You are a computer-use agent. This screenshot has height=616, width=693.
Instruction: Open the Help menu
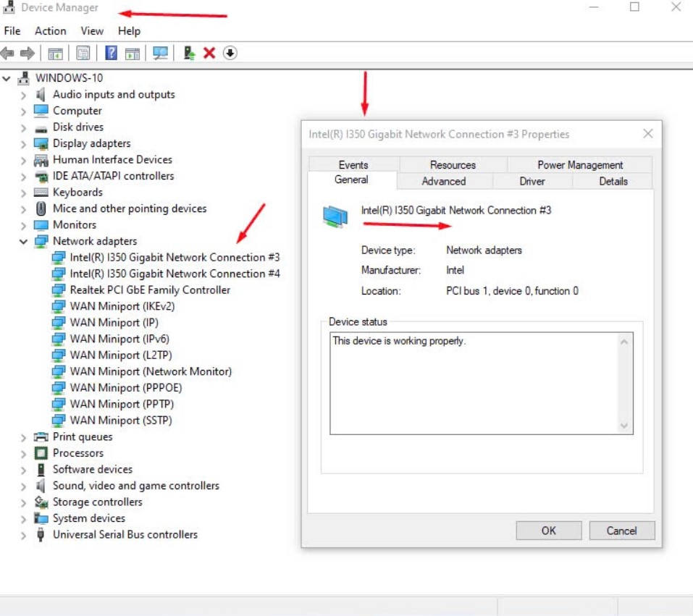pyautogui.click(x=129, y=31)
